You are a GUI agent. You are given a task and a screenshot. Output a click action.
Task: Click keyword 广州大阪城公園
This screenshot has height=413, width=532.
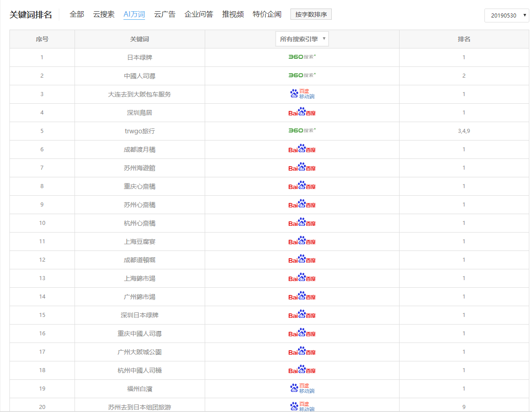click(140, 352)
